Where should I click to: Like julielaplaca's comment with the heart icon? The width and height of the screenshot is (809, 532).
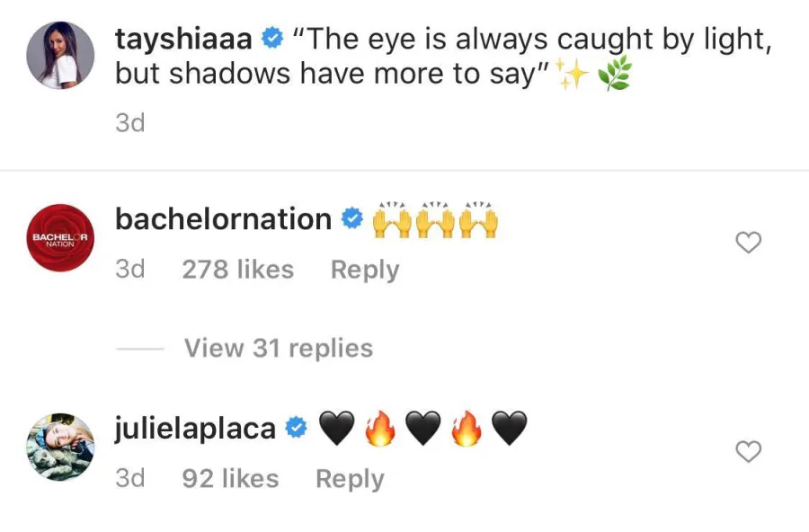click(x=749, y=453)
